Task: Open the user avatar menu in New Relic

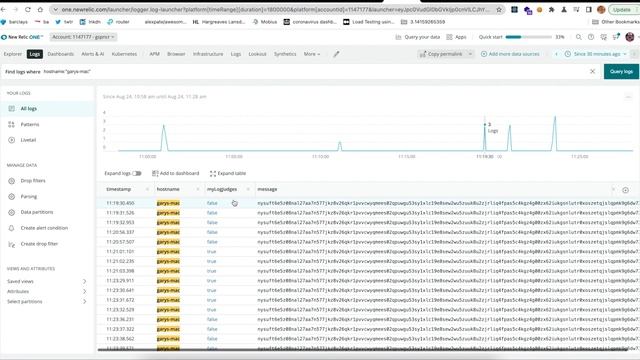Action: [629, 37]
